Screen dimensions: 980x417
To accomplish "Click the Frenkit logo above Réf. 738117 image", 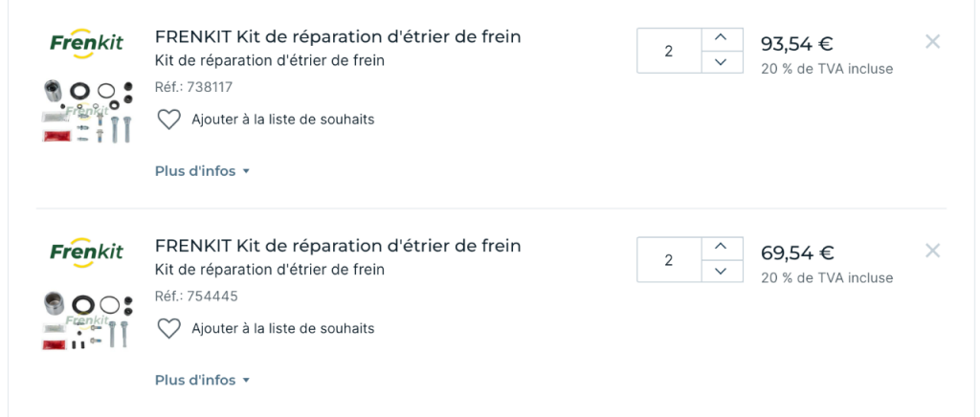I will 86,42.
